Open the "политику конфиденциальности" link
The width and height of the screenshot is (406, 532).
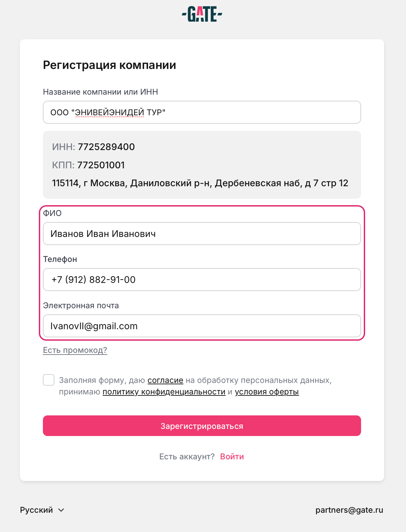pos(164,392)
